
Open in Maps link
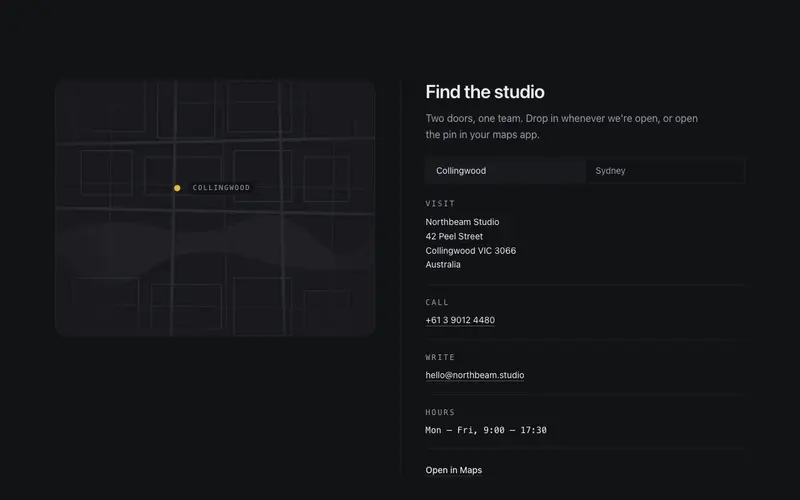454,470
